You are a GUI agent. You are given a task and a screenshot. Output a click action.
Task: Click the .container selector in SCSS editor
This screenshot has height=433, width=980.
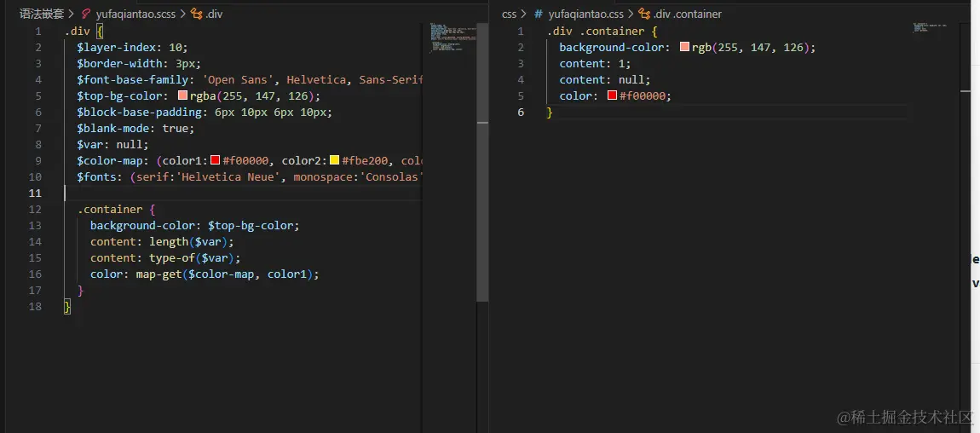coord(110,210)
